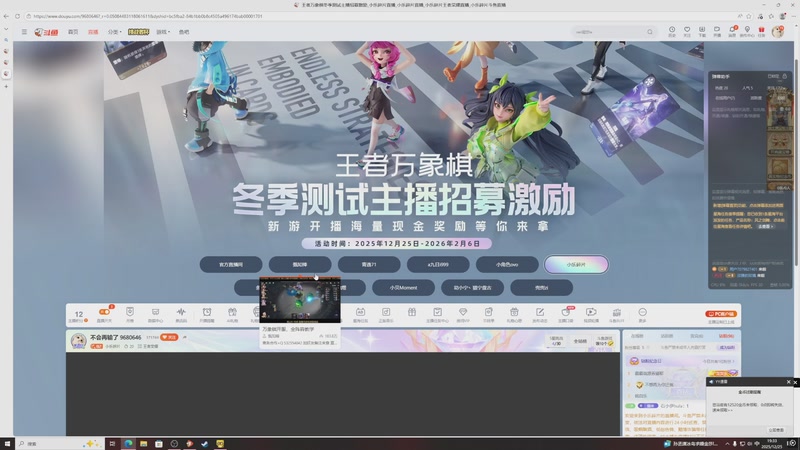Open the user avatar in header

pyautogui.click(x=778, y=32)
